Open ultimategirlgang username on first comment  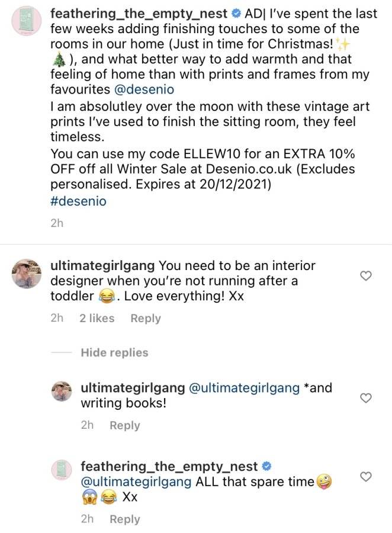[102, 266]
